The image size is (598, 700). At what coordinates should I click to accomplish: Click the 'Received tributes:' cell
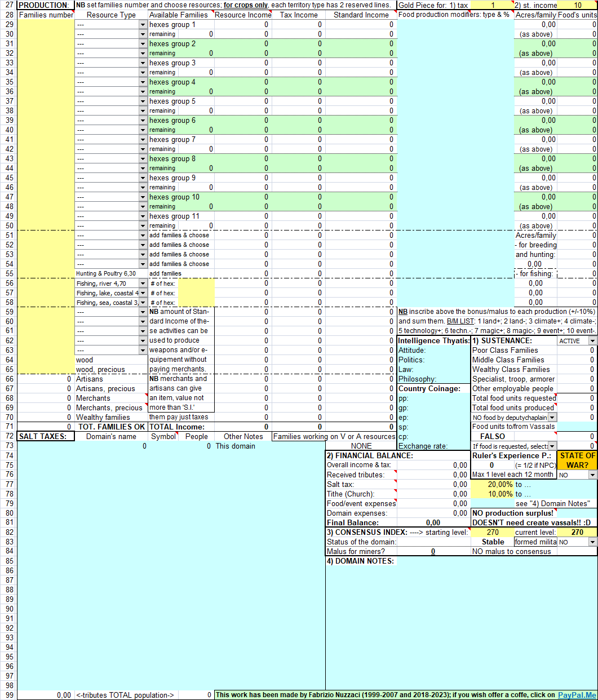tap(361, 475)
